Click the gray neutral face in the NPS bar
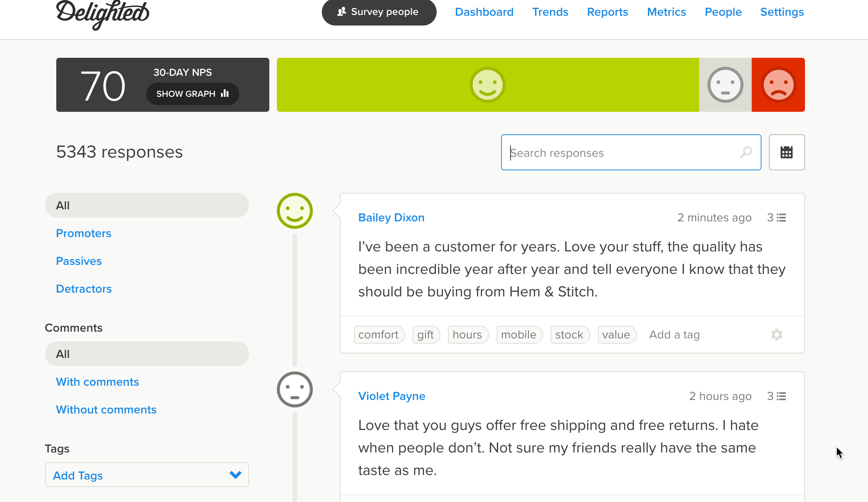The image size is (868, 502). [x=725, y=85]
